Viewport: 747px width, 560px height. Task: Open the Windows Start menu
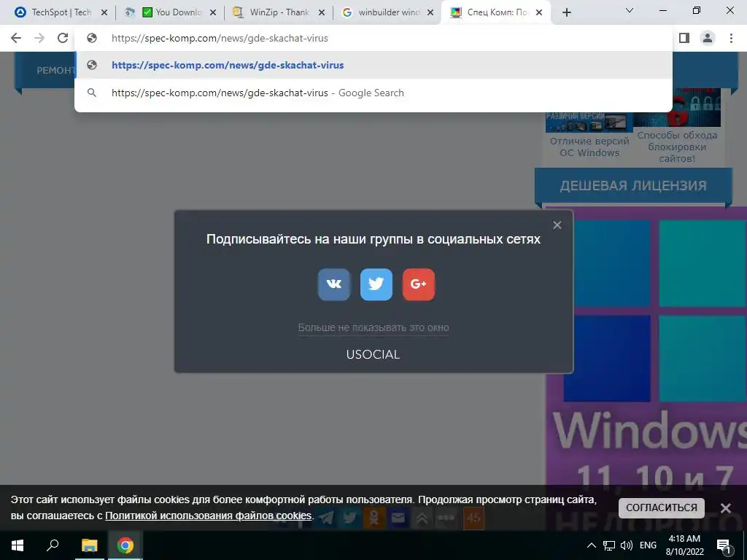pyautogui.click(x=18, y=545)
